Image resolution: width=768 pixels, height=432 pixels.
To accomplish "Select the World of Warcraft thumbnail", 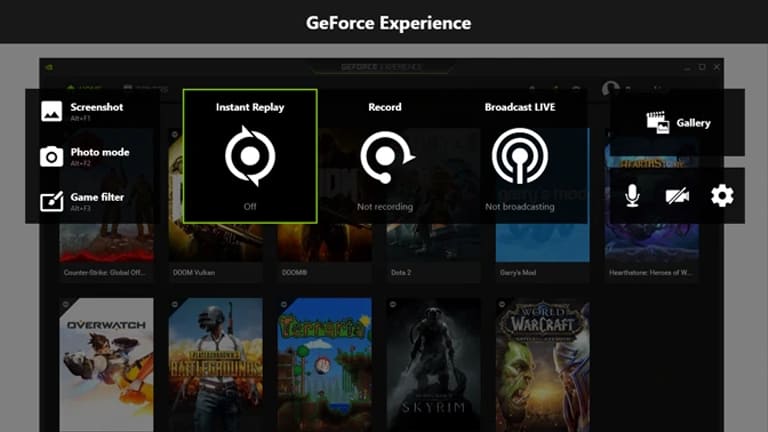I will [543, 365].
